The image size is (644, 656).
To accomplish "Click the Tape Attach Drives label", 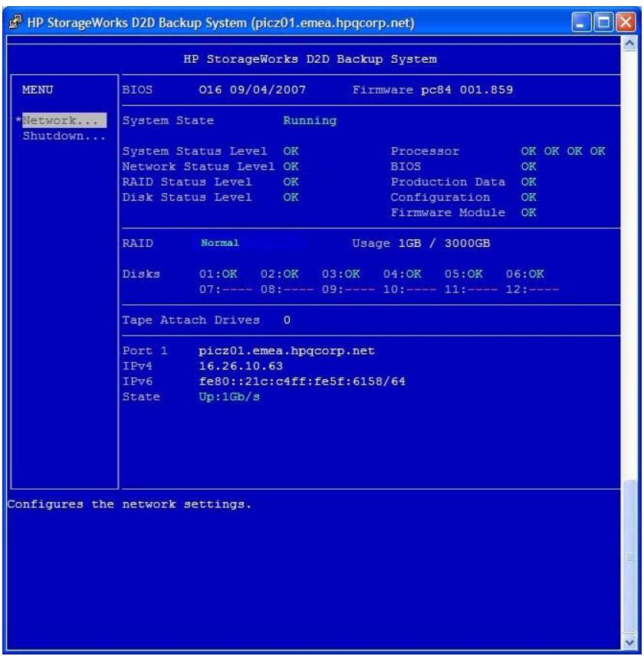I will 191,320.
